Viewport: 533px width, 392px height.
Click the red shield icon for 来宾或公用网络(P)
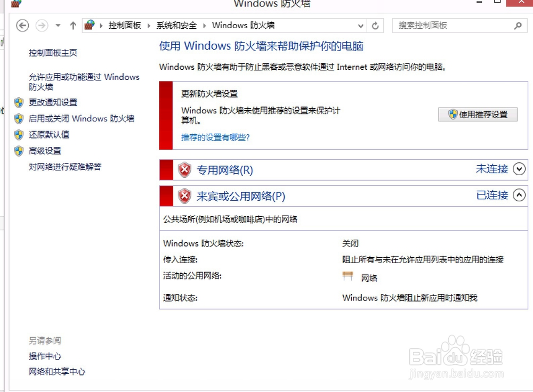183,195
